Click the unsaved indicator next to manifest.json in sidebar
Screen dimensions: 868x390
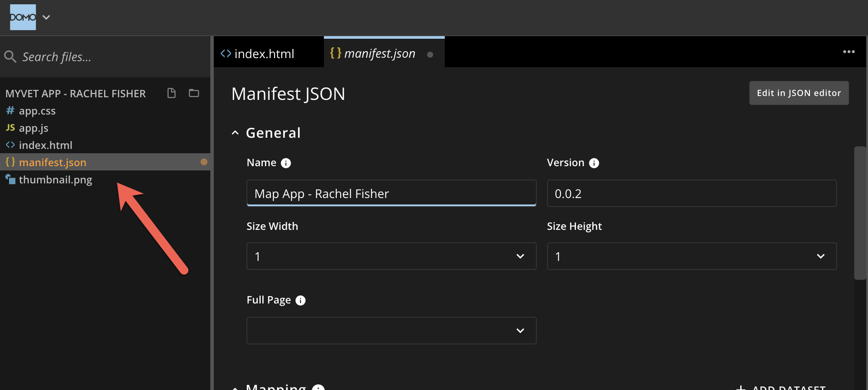[x=204, y=162]
